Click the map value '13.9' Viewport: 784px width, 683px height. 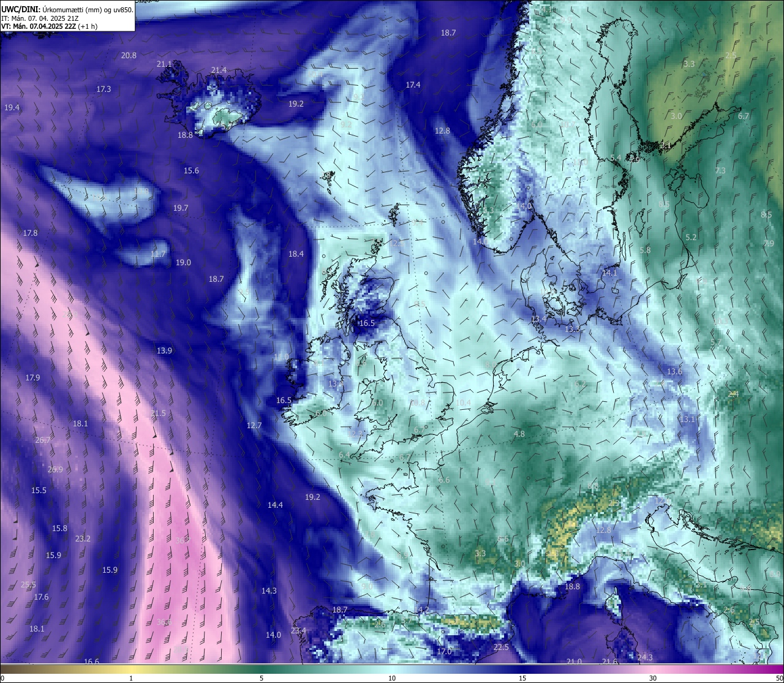pos(164,351)
